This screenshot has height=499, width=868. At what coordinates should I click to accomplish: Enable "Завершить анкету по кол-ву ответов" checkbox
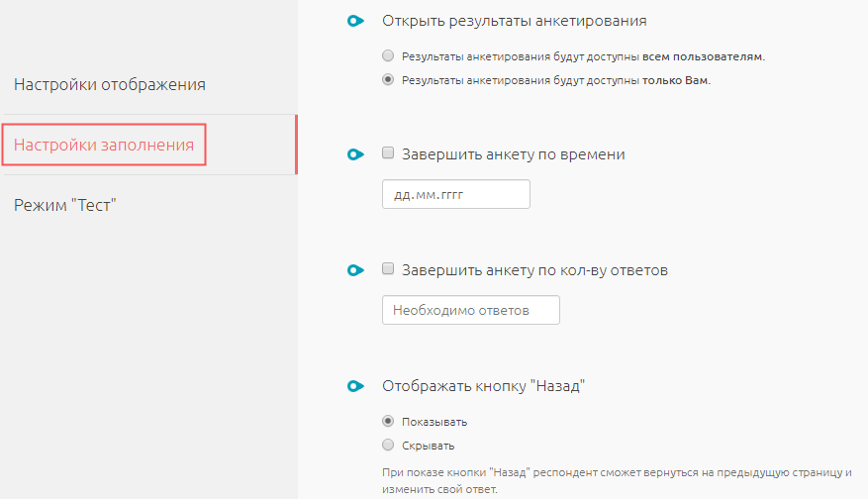pyautogui.click(x=389, y=269)
